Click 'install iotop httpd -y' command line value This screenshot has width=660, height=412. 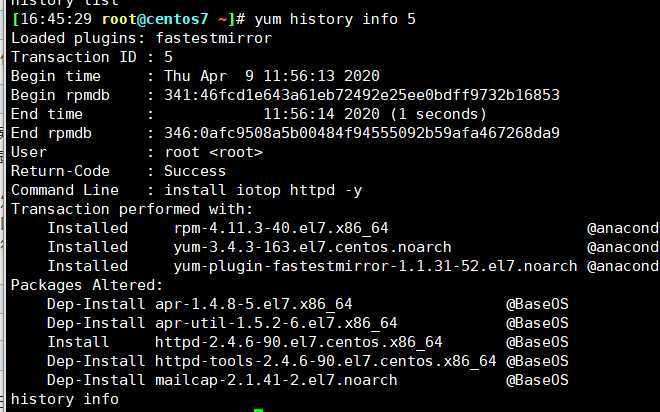pyautogui.click(x=263, y=190)
